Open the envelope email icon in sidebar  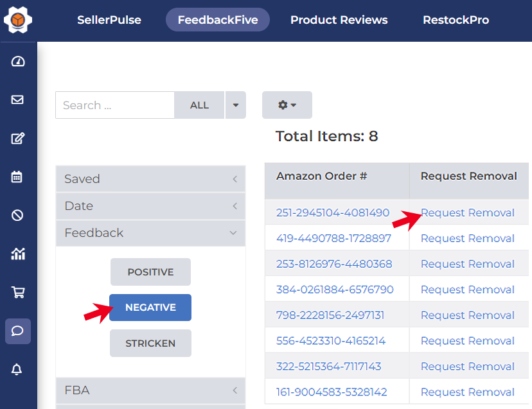click(x=18, y=100)
